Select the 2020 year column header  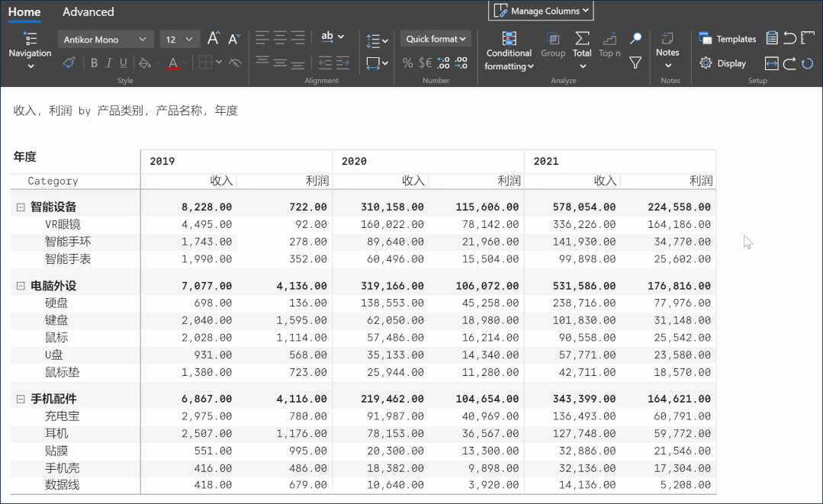tap(429, 162)
